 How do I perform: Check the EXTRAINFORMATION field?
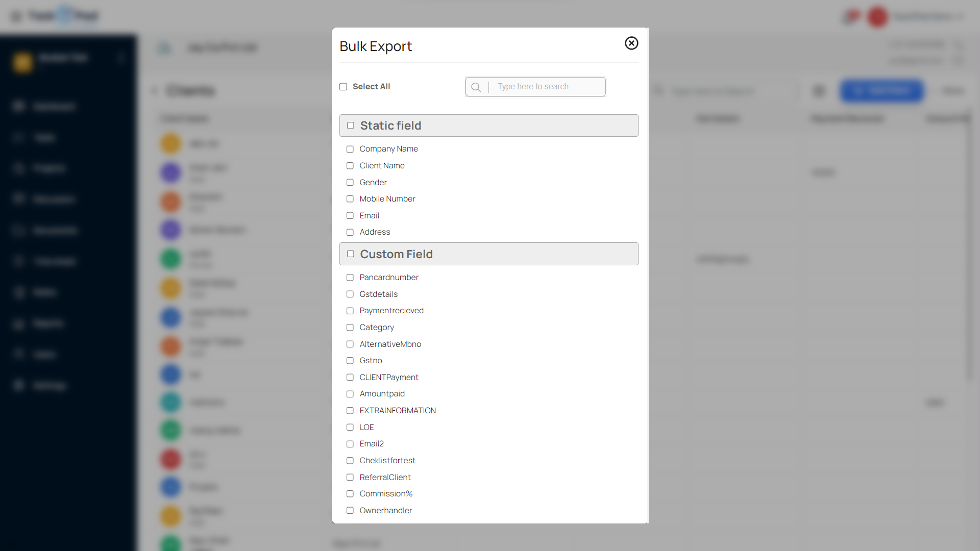350,411
